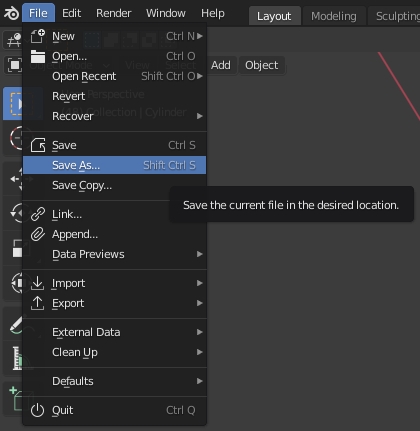This screenshot has width=420, height=431.
Task: Open the Edit menu
Action: point(71,13)
